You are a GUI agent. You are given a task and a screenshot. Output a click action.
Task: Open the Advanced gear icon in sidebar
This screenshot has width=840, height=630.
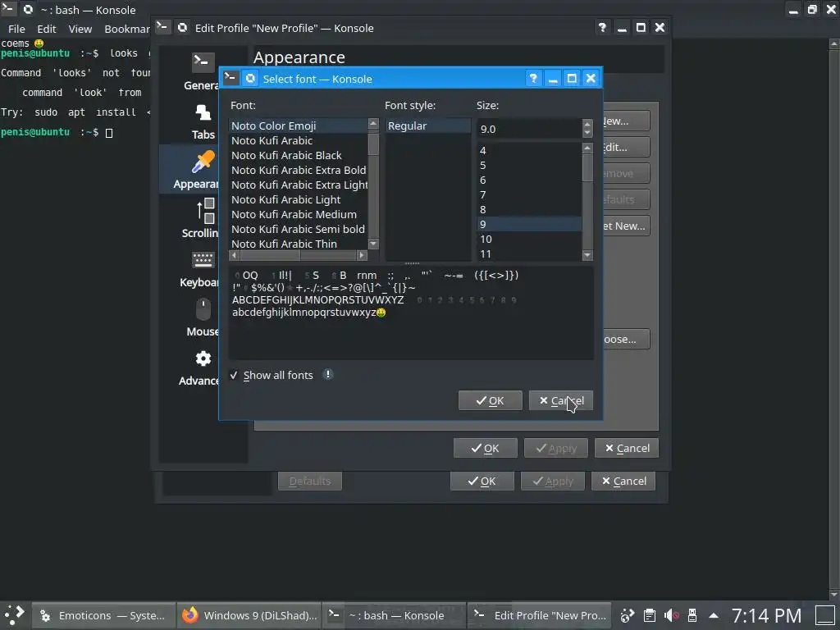pos(203,358)
